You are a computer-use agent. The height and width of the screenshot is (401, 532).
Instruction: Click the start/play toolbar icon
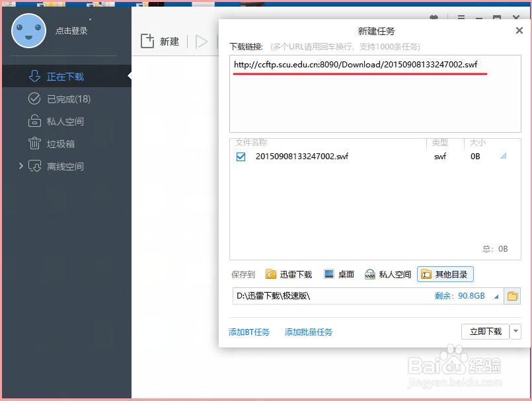[x=202, y=42]
